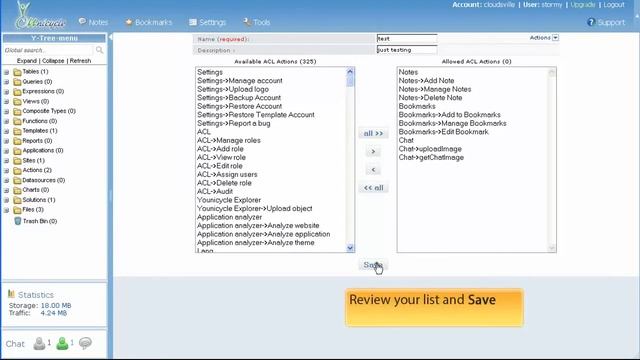
Task: Select 'Younicycle Explorer->Upload object' list item
Action: pos(254,209)
